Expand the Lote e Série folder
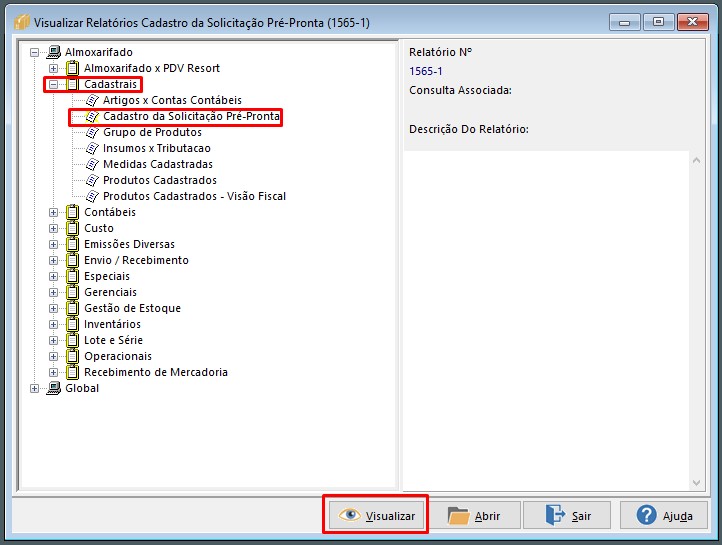The image size is (722, 545). [x=53, y=341]
